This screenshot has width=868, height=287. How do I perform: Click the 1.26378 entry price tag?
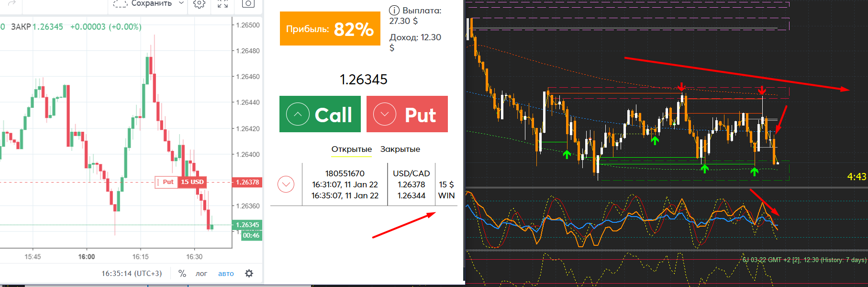tap(247, 182)
